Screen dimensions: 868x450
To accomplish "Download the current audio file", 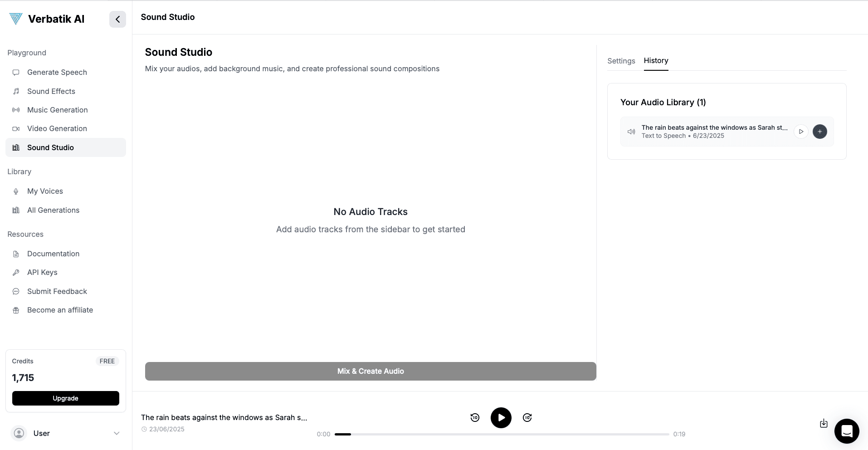I will 823,423.
